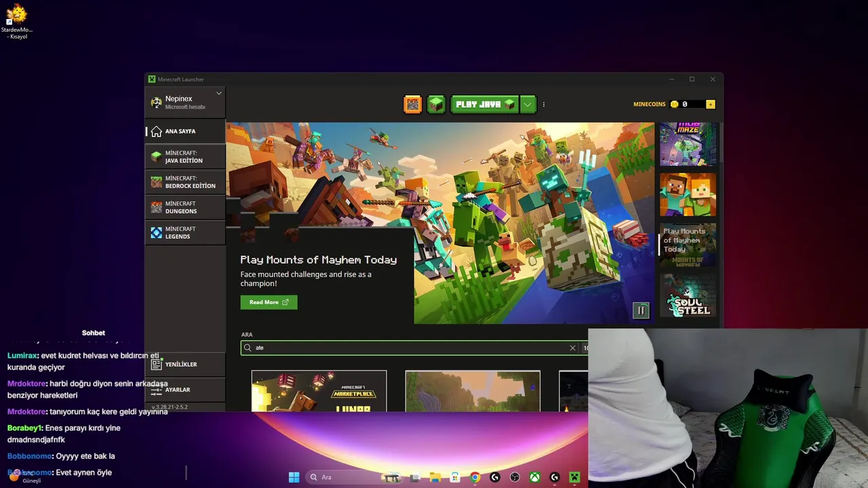Open Microsoft Store from the taskbar
The image size is (868, 488).
pos(455,477)
